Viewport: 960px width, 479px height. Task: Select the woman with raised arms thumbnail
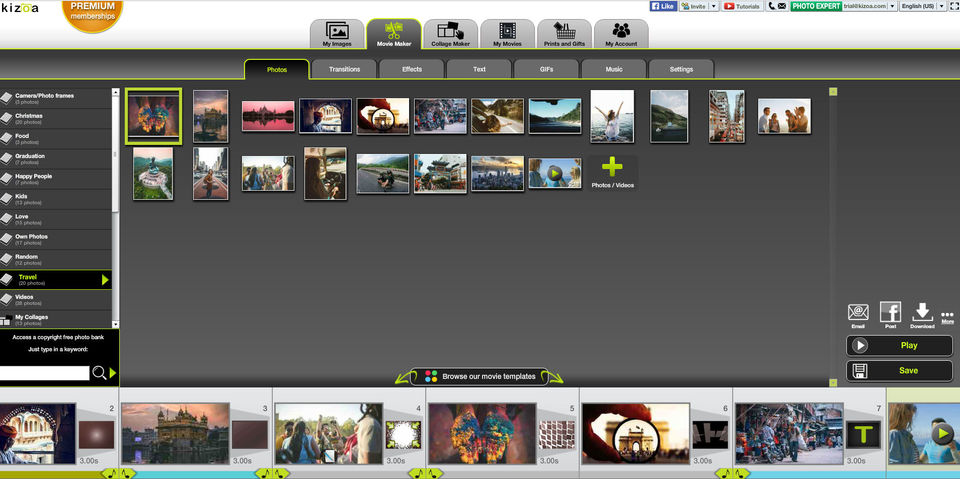(612, 116)
